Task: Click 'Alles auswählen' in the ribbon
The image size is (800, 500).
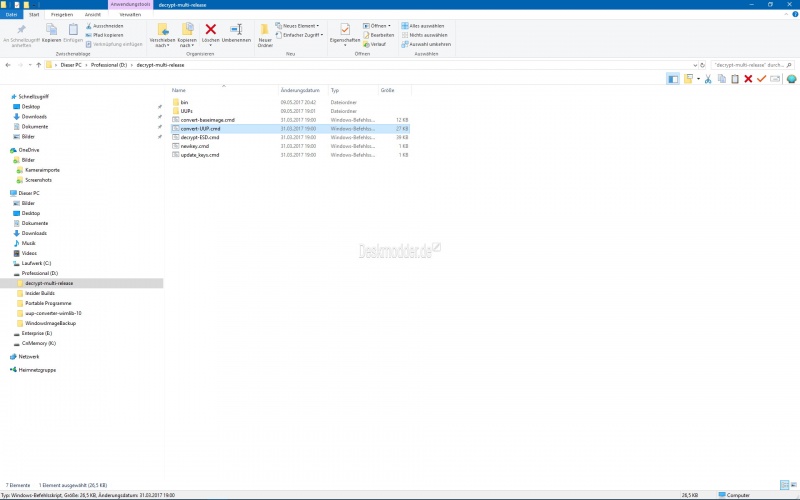Action: 423,26
